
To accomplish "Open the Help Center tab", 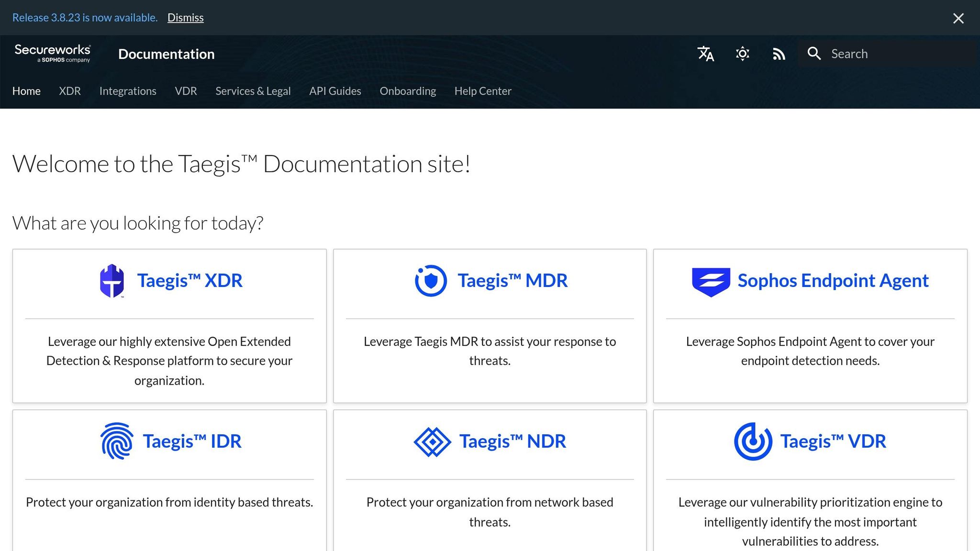I will tap(483, 91).
